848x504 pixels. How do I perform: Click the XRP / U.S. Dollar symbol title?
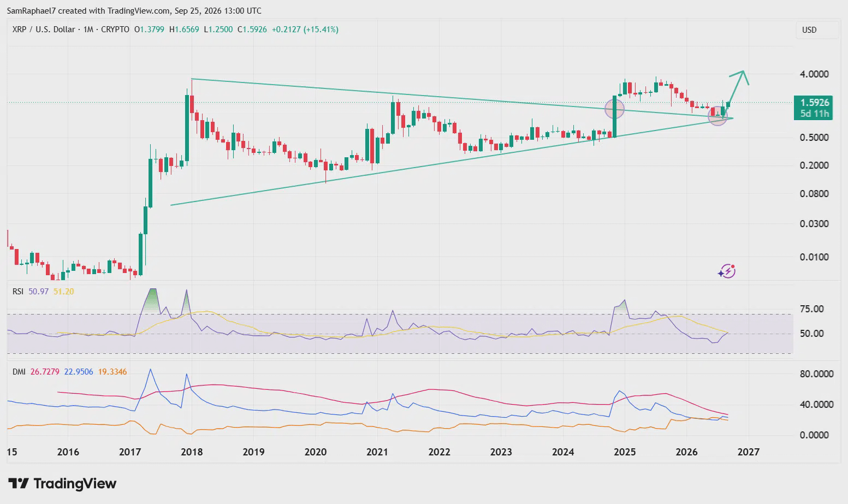pos(44,29)
